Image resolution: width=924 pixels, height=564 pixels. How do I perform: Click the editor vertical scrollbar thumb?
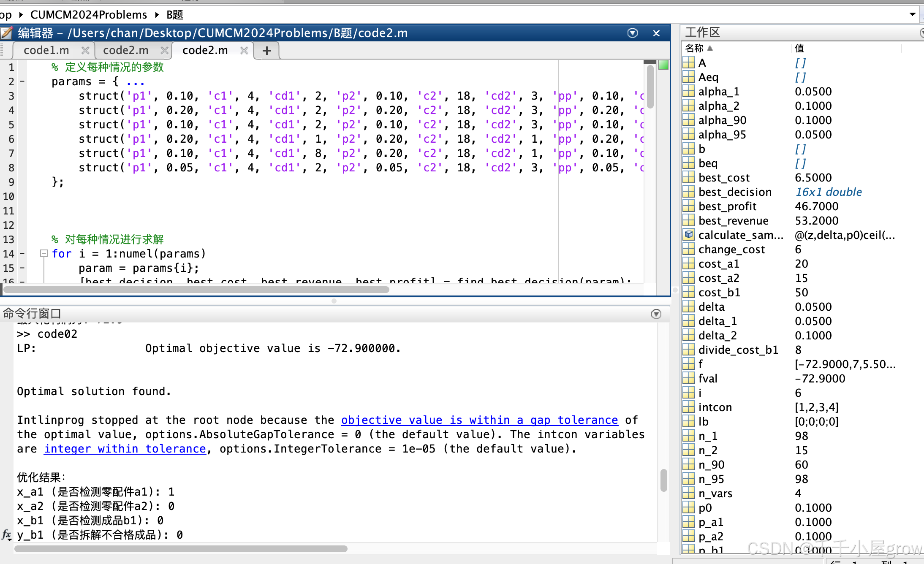tap(650, 87)
